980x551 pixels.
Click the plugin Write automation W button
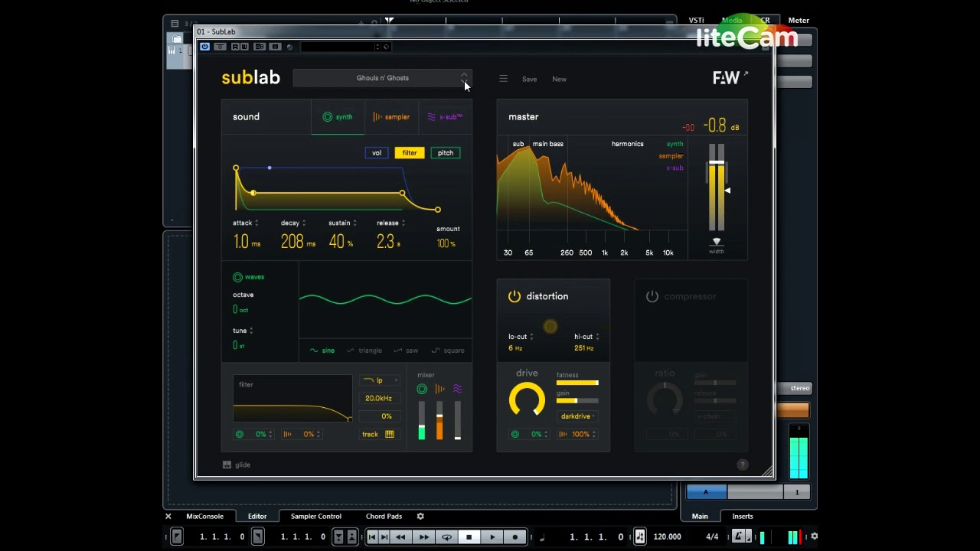click(244, 47)
